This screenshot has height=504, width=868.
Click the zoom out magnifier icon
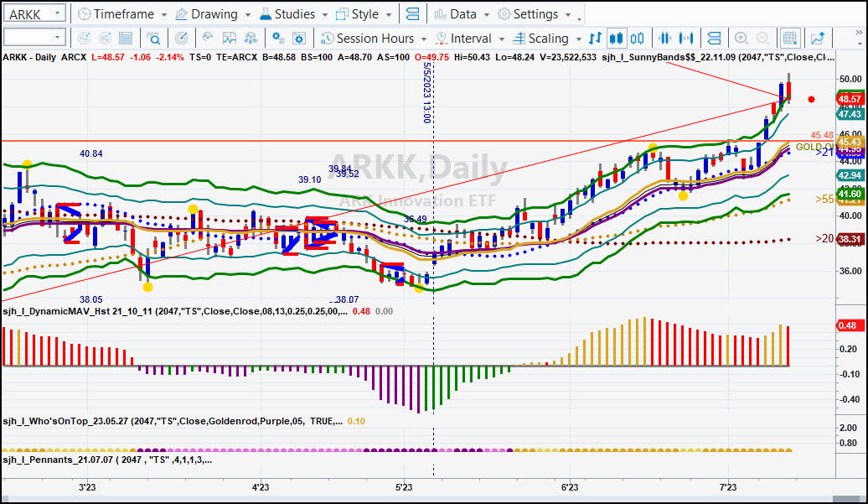point(762,39)
